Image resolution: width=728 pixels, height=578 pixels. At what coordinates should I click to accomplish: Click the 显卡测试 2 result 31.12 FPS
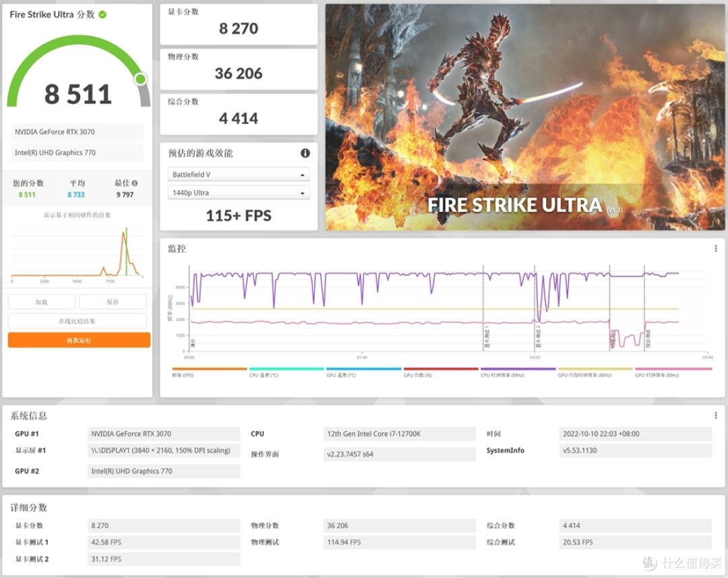pyautogui.click(x=164, y=559)
